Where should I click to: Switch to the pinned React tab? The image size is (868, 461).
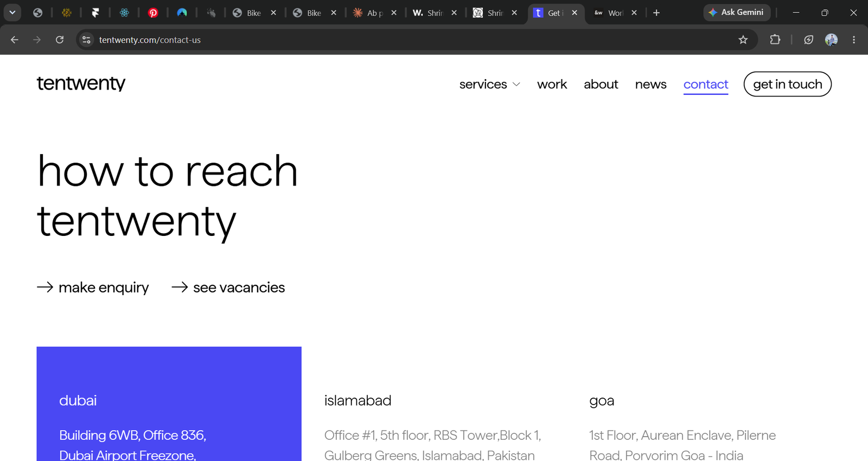tap(124, 12)
